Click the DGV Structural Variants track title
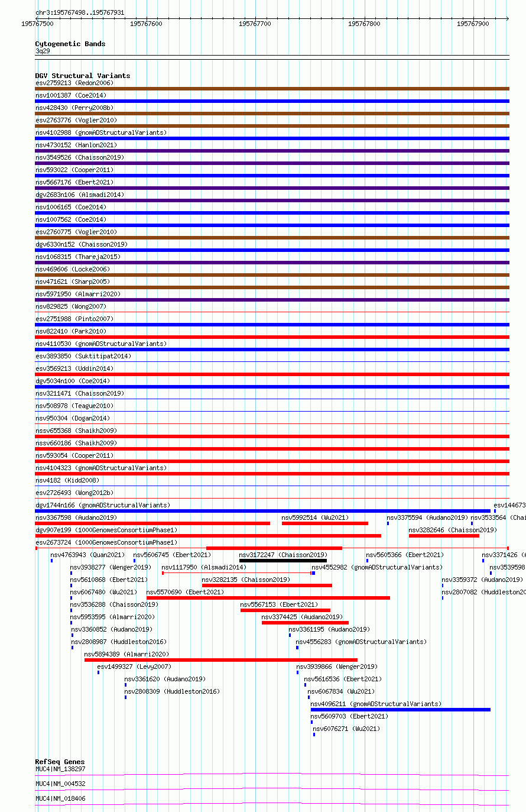 click(x=83, y=76)
